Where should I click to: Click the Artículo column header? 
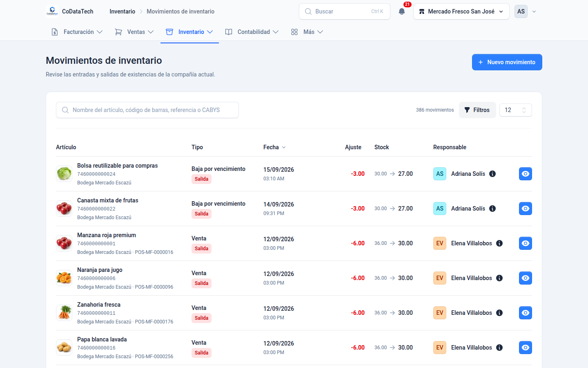[x=66, y=147]
